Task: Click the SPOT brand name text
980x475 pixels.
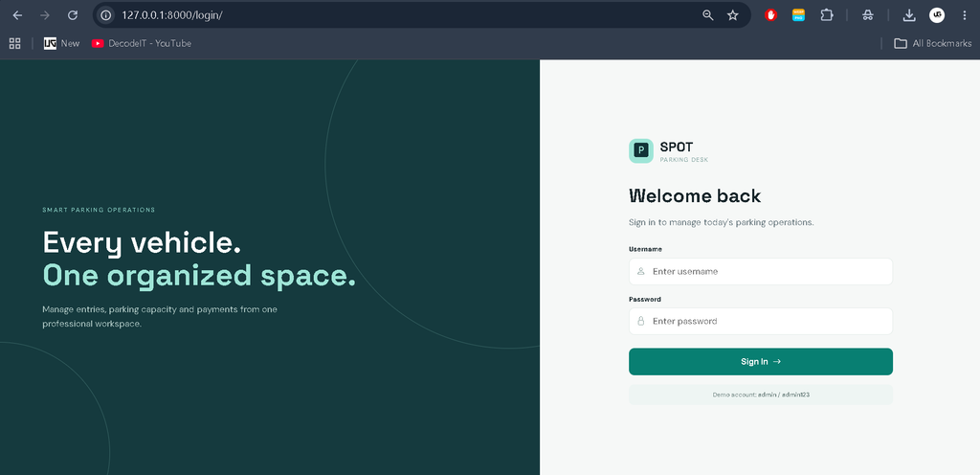Action: coord(677,147)
